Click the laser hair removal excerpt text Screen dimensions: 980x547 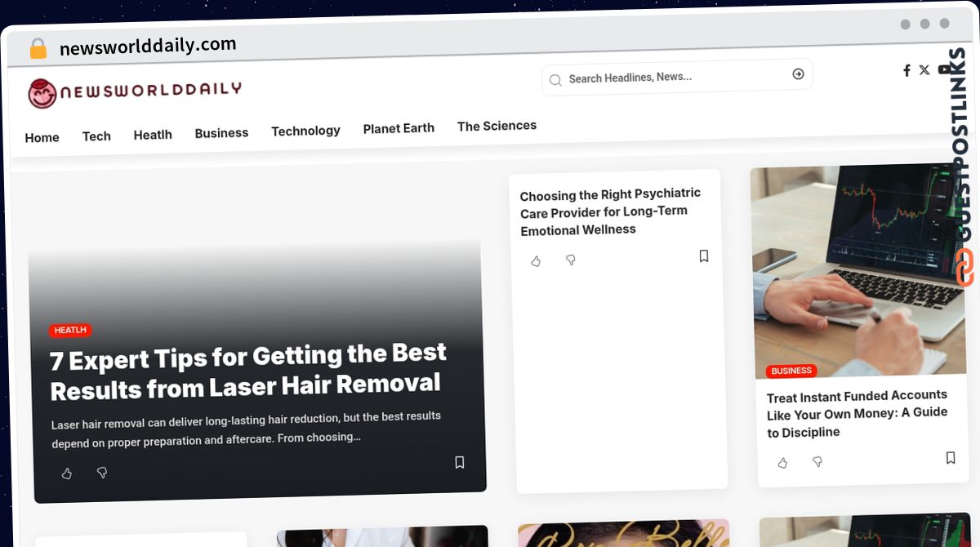pos(246,429)
